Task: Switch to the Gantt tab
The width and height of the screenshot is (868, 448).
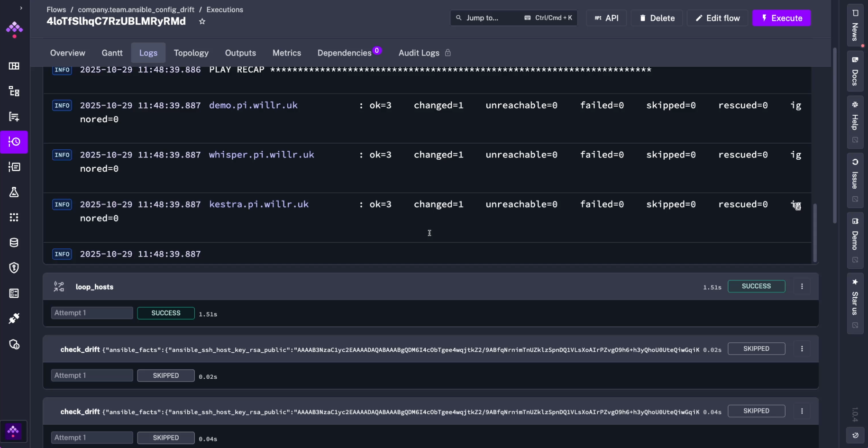Action: point(112,53)
